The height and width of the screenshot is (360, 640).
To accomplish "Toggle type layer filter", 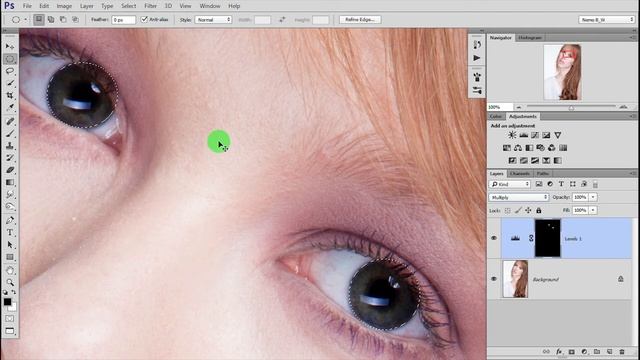I will pos(561,184).
